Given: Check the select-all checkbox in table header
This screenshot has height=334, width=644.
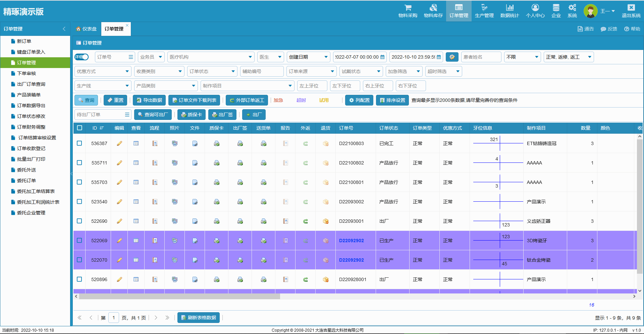Looking at the screenshot, I should pyautogui.click(x=79, y=128).
